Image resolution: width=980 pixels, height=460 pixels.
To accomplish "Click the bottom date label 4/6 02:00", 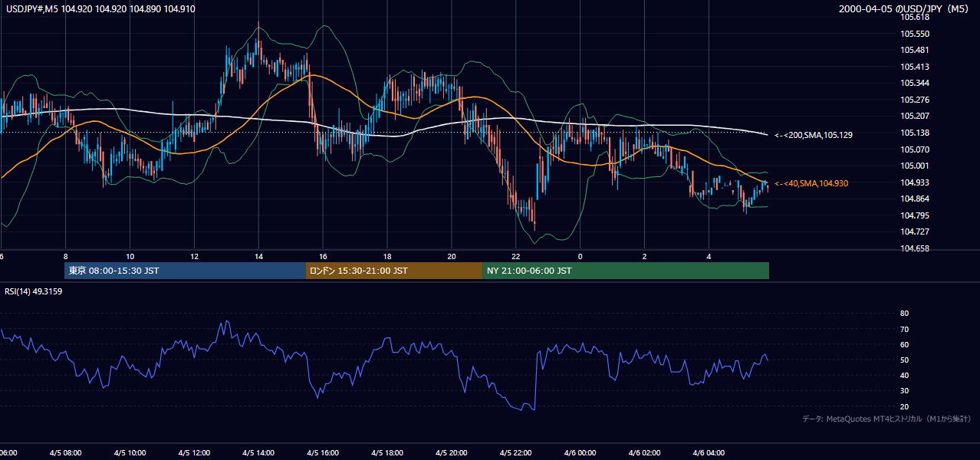I will point(644,453).
